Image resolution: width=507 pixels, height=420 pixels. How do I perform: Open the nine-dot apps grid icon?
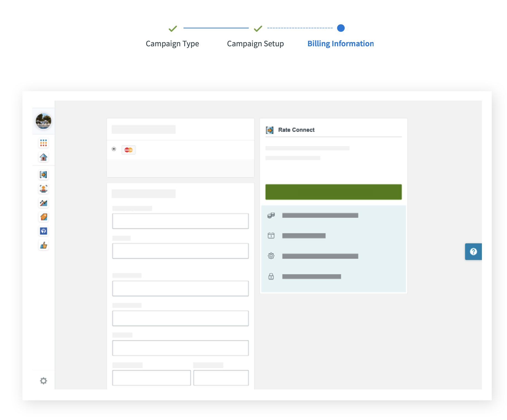click(43, 143)
